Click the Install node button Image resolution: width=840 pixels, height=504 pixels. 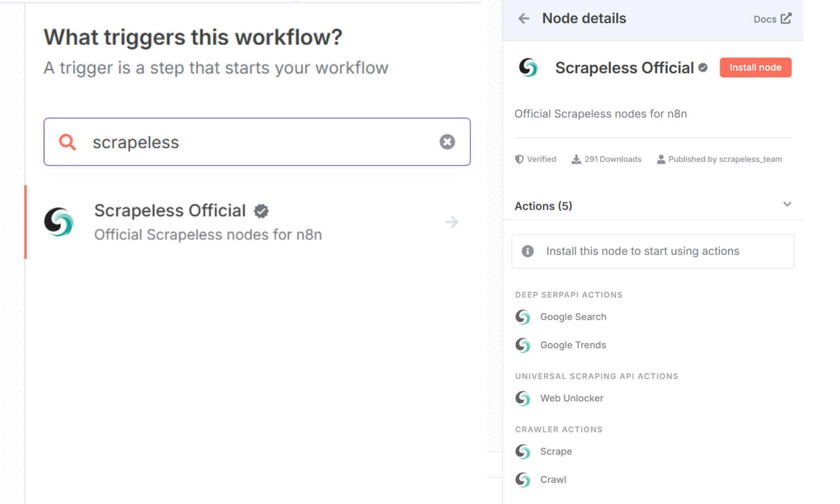tap(755, 67)
